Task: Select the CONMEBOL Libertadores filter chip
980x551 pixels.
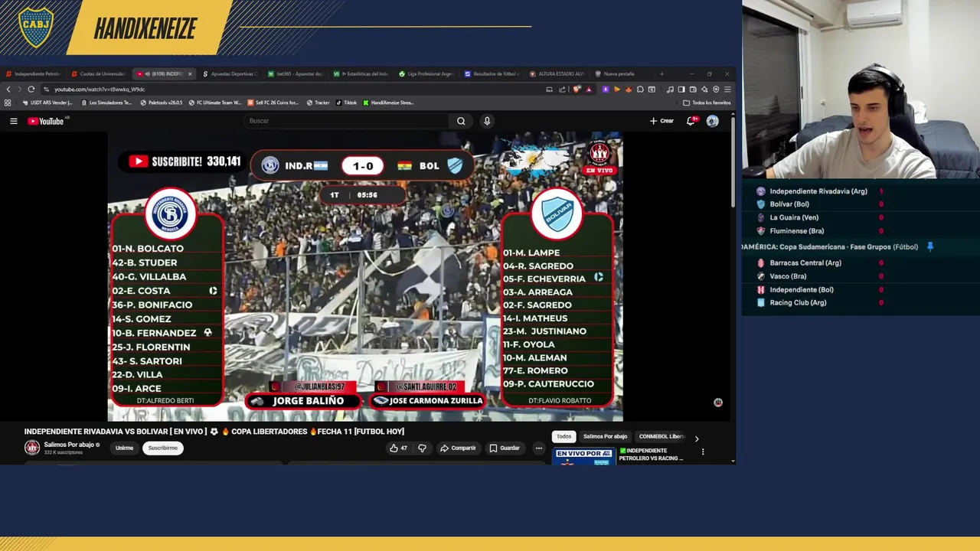Action: pos(662,436)
